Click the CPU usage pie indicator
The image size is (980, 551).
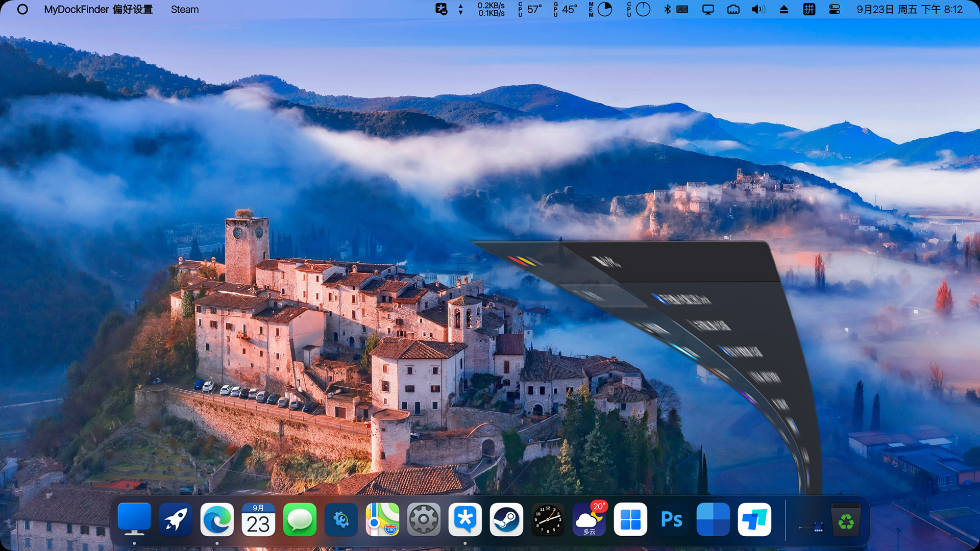pyautogui.click(x=639, y=9)
